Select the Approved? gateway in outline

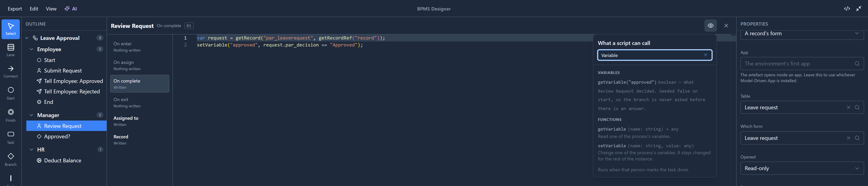coord(66,136)
